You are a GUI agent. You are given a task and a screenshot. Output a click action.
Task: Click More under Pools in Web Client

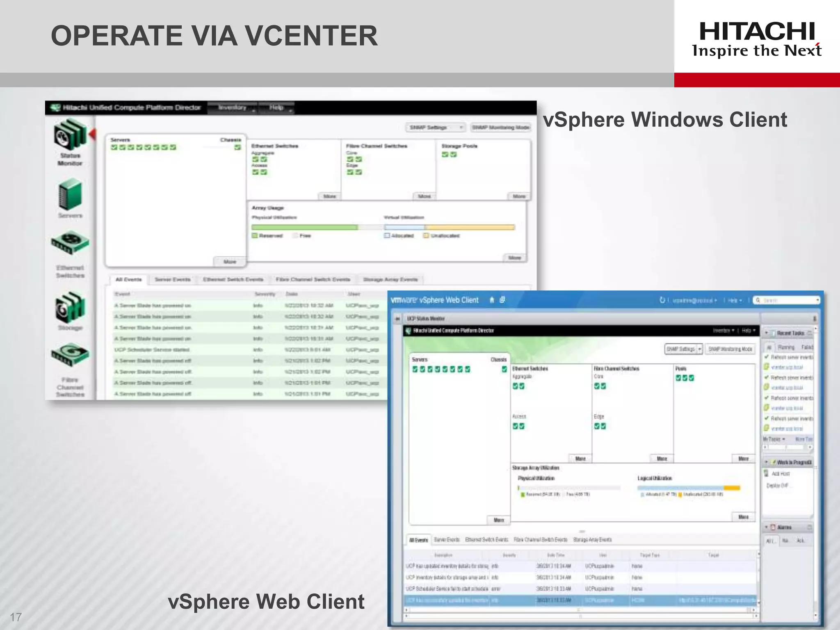point(743,459)
